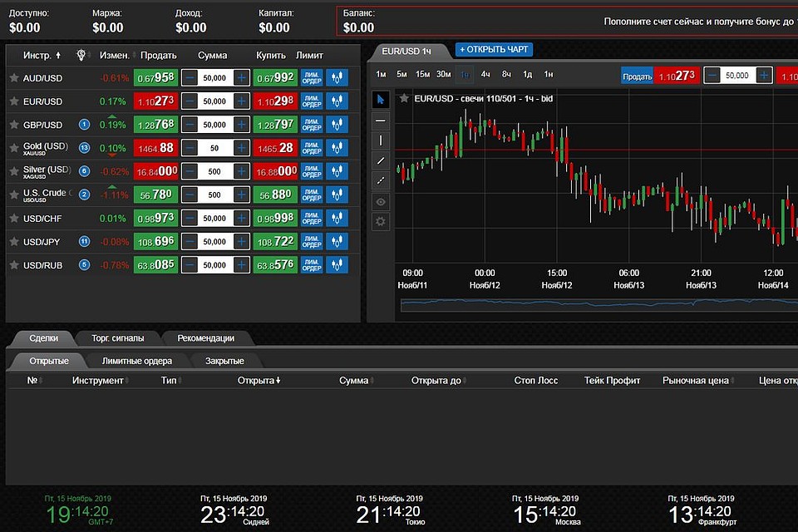Buy GBP/USD at 1.28797
Image resolution: width=798 pixels, height=532 pixels.
[x=275, y=125]
